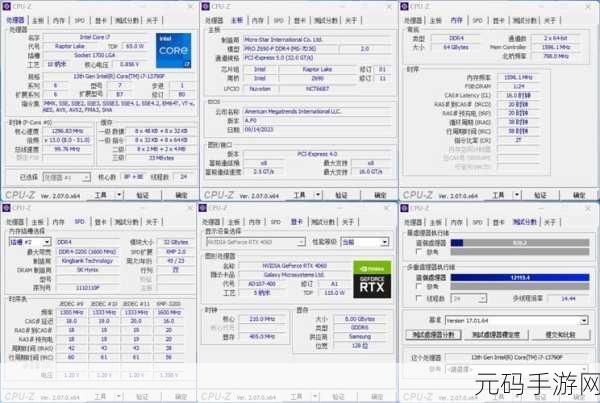Click the Micro-Star International manufacturer field
The image size is (600, 403).
[x=318, y=39]
